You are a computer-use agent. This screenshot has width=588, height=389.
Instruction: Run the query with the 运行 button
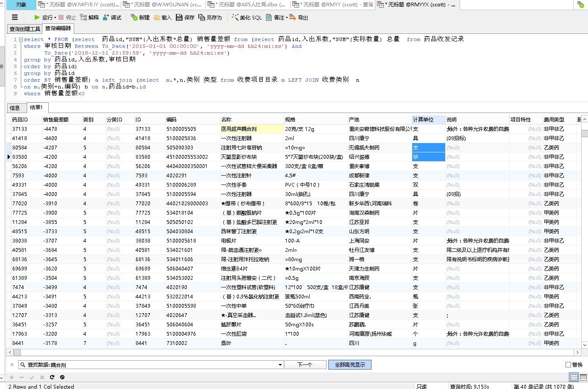coord(44,17)
